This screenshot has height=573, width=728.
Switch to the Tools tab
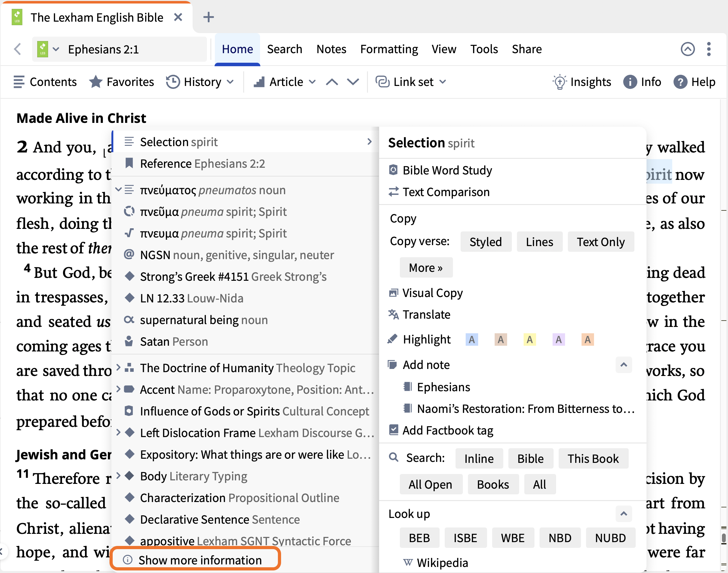[x=484, y=49]
